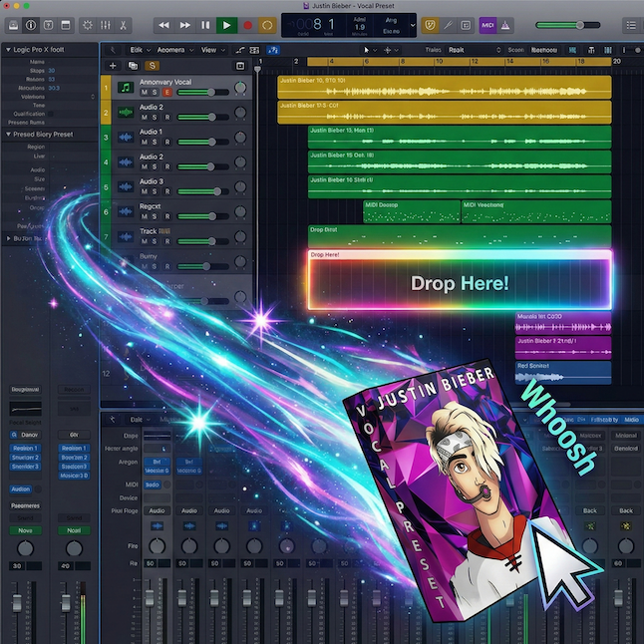
Task: Click the green instrument icon on track 1
Action: click(x=126, y=87)
